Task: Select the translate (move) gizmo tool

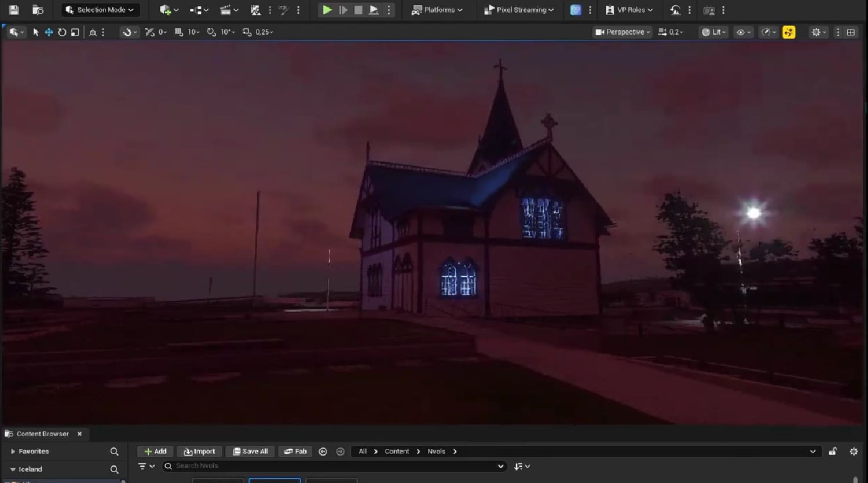Action: [x=49, y=32]
